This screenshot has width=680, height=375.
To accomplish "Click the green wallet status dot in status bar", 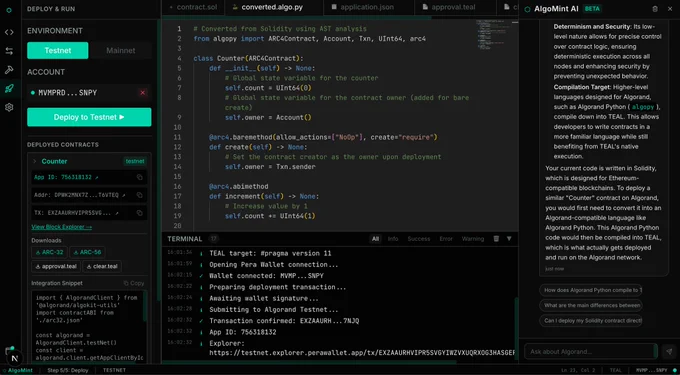I will (674, 370).
